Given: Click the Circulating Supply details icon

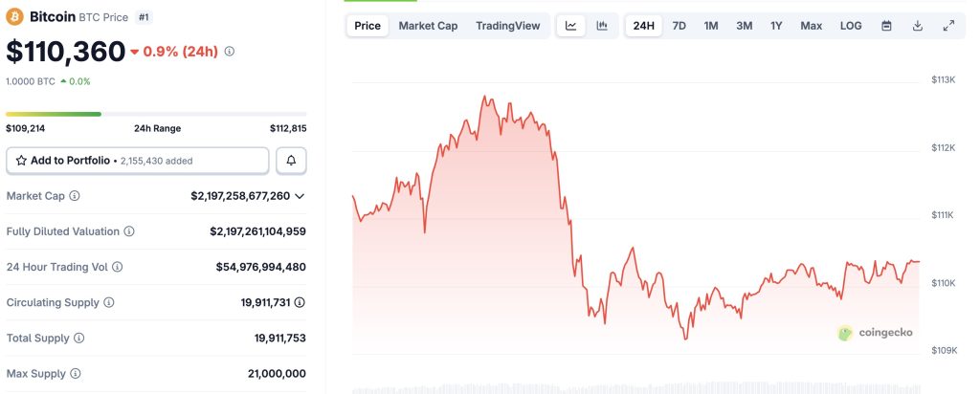Looking at the screenshot, I should (x=300, y=302).
